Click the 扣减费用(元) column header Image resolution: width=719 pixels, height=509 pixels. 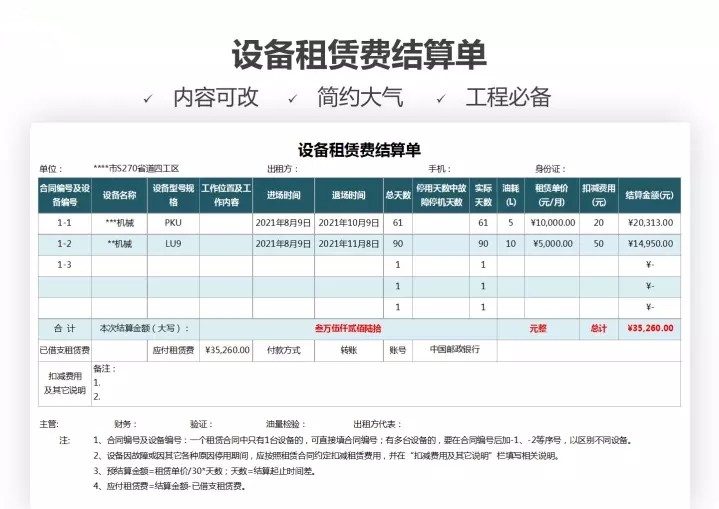(599, 195)
